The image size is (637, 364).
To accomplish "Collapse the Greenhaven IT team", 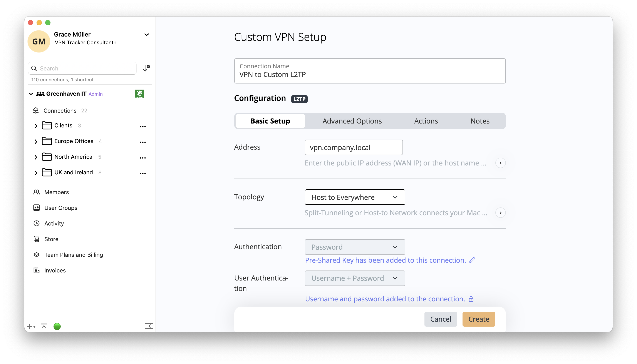I will tap(31, 94).
